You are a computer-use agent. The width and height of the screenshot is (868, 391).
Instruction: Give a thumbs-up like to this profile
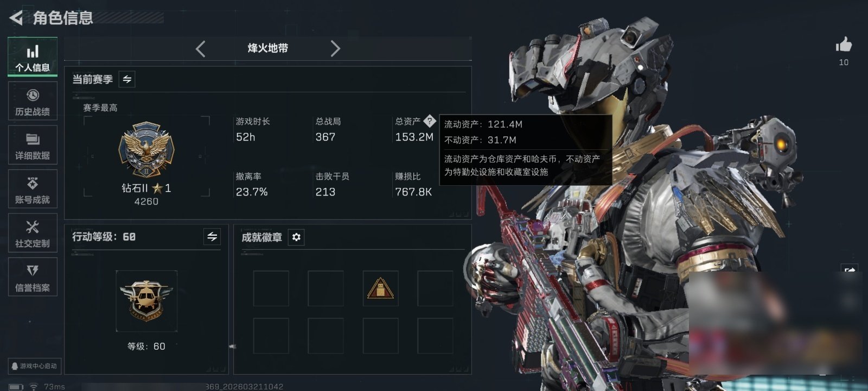[x=844, y=46]
